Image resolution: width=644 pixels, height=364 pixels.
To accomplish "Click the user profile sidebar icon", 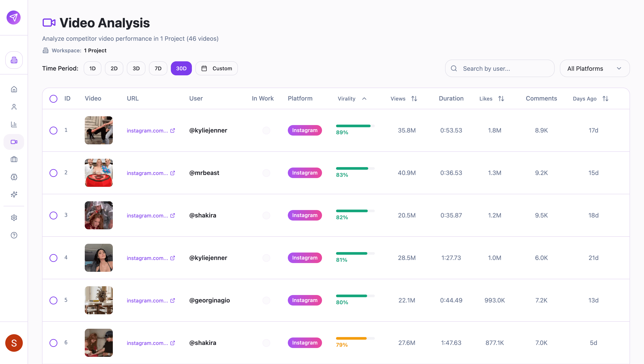I will pos(14,107).
